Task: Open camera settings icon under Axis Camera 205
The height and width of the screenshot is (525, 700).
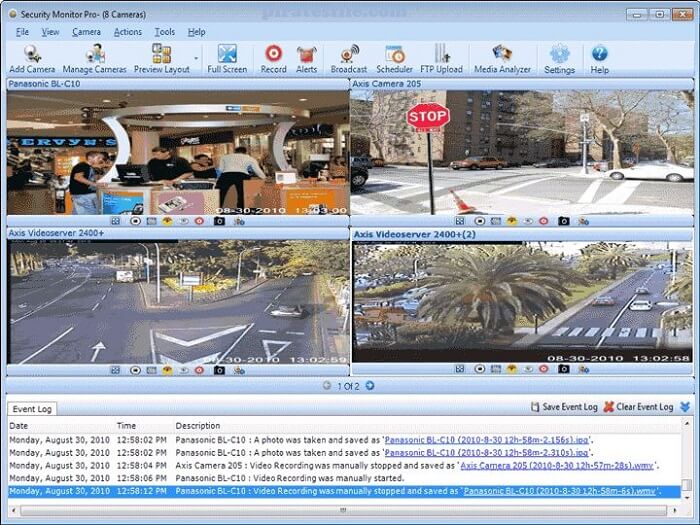Action: (583, 221)
